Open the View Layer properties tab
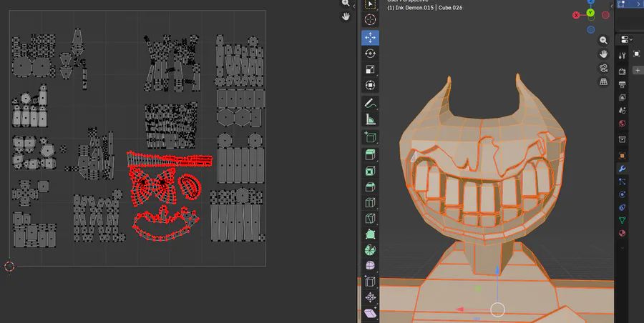Screen dimensions: 644x323 (622, 98)
